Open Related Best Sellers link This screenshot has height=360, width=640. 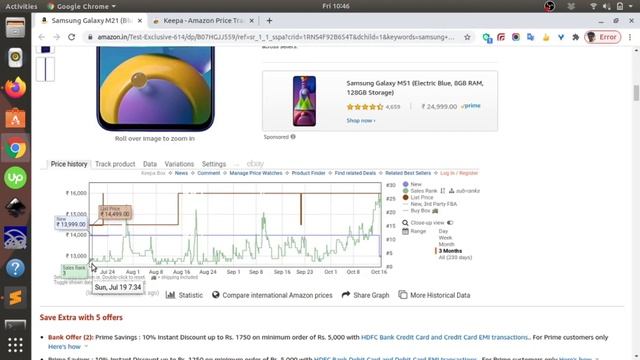(x=408, y=173)
